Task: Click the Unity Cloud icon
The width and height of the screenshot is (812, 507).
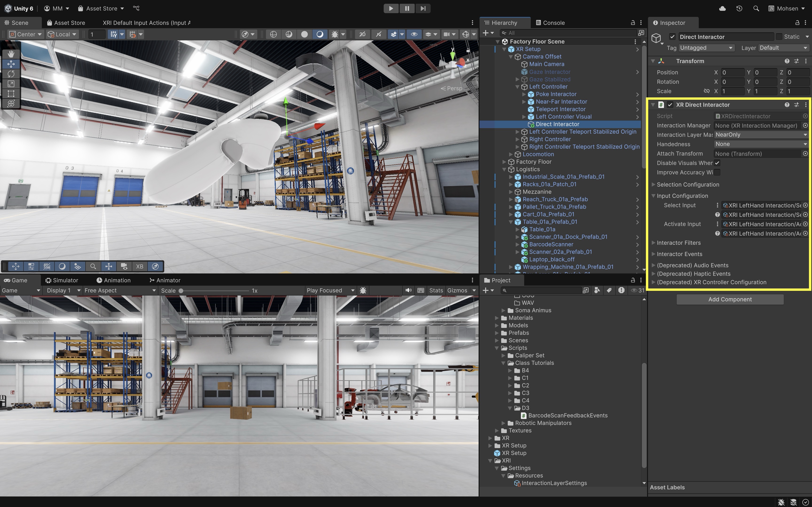Action: tap(722, 8)
